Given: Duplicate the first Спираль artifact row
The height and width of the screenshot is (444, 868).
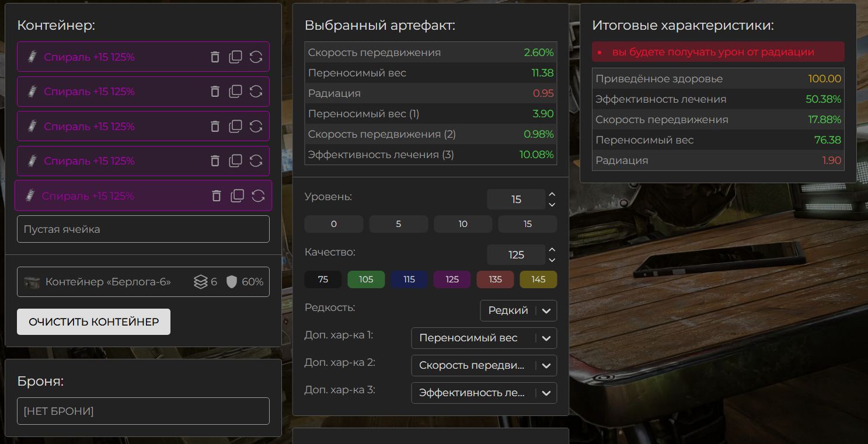Looking at the screenshot, I should pyautogui.click(x=235, y=57).
